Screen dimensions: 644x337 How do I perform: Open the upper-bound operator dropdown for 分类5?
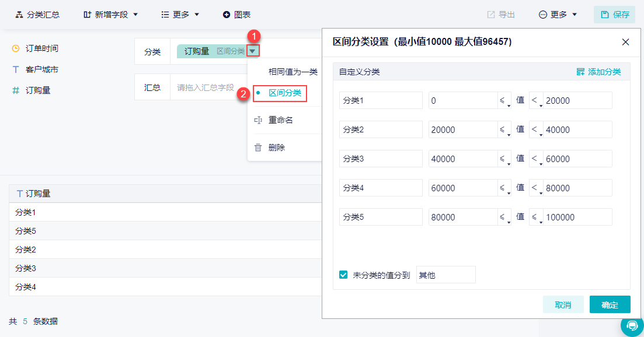(536, 217)
